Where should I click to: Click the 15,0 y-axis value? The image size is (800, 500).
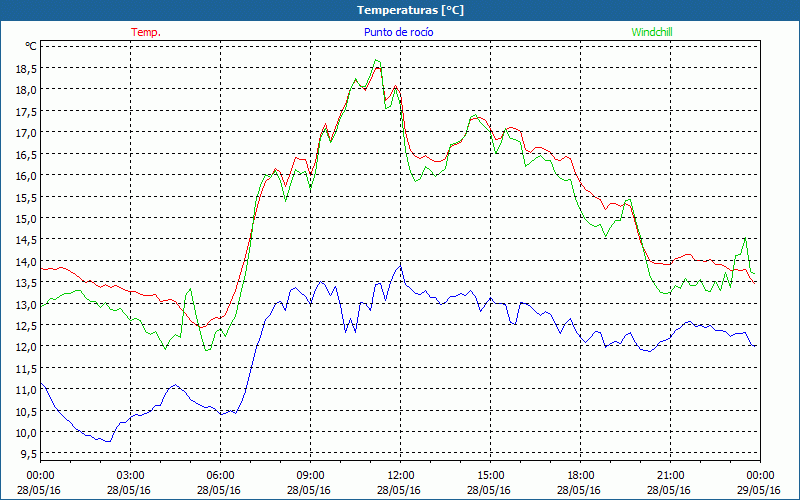pos(28,218)
